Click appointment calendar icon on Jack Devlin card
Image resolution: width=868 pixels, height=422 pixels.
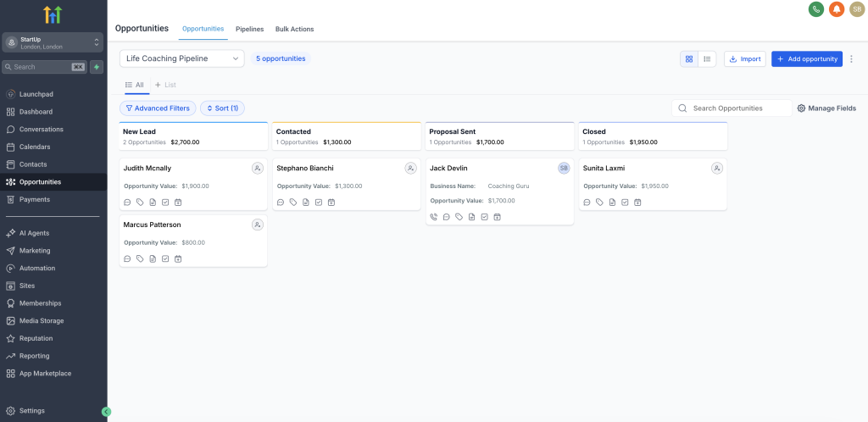497,217
